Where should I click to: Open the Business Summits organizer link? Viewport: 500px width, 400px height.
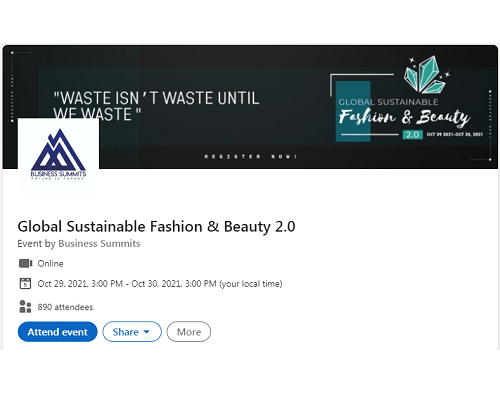[99, 244]
